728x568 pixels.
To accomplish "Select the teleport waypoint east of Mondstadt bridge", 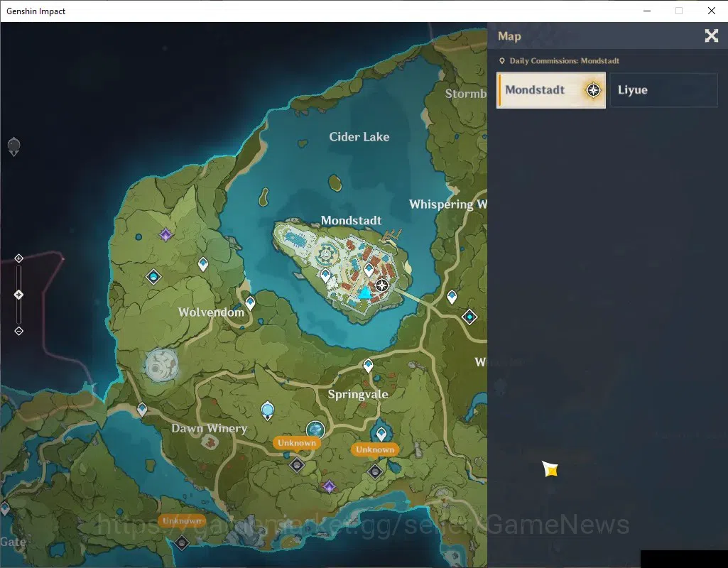I will click(452, 297).
